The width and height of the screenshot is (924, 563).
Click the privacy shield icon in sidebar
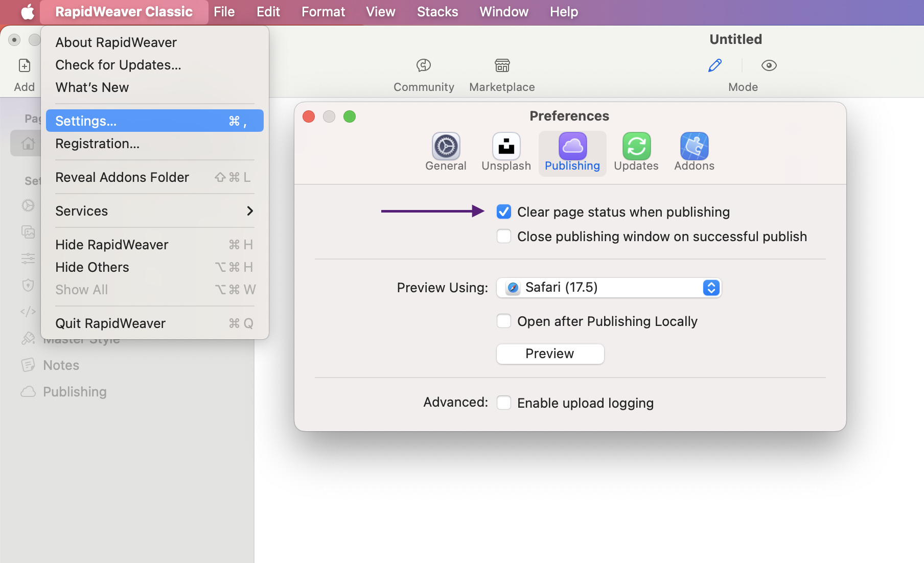pos(28,285)
